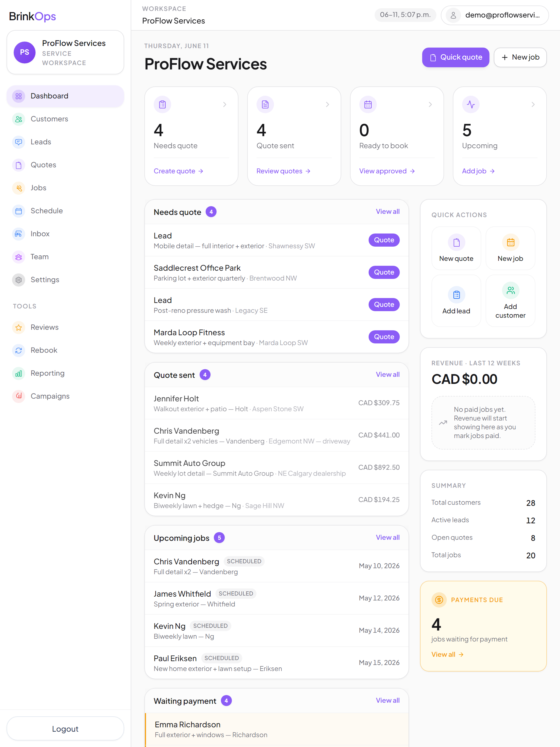Click the Campaigns chart icon
This screenshot has width=560, height=747.
coord(19,396)
